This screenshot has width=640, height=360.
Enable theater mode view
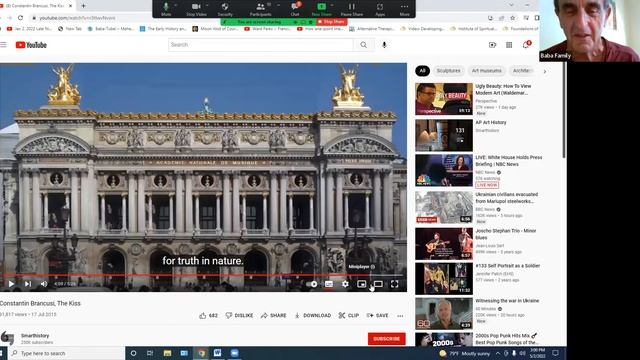pos(378,284)
